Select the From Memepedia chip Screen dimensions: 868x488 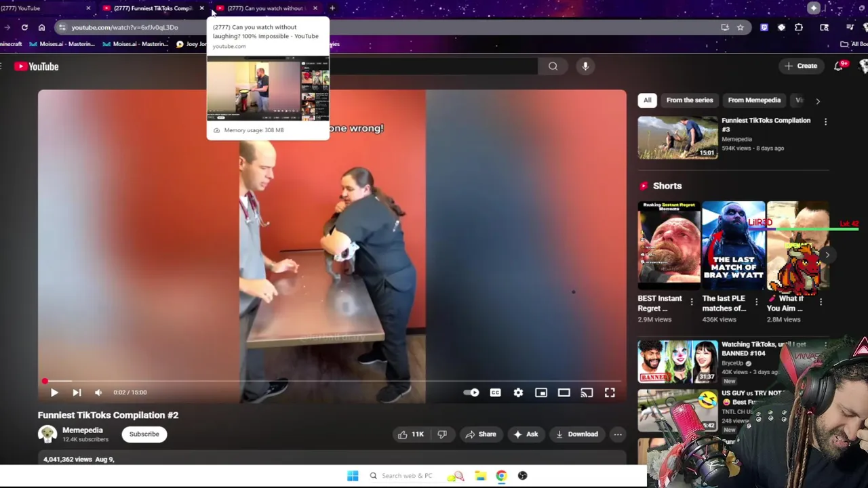click(754, 100)
